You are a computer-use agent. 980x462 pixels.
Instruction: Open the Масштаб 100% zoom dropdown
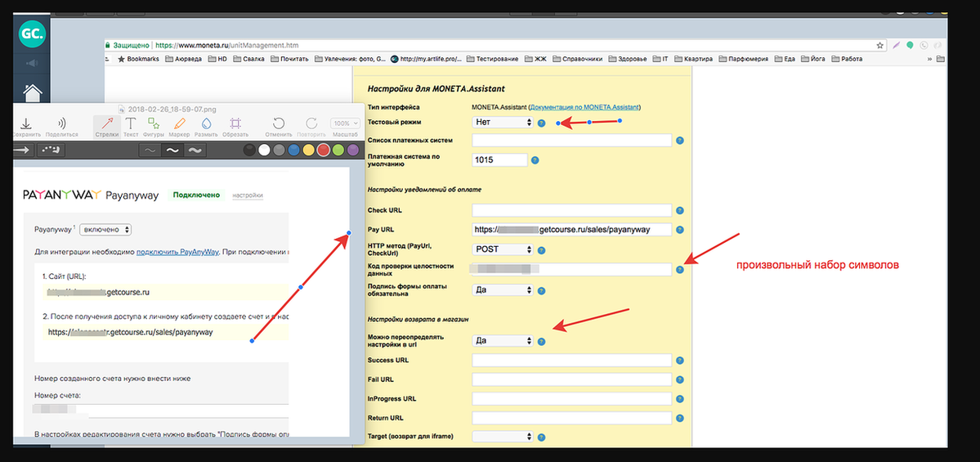click(345, 123)
